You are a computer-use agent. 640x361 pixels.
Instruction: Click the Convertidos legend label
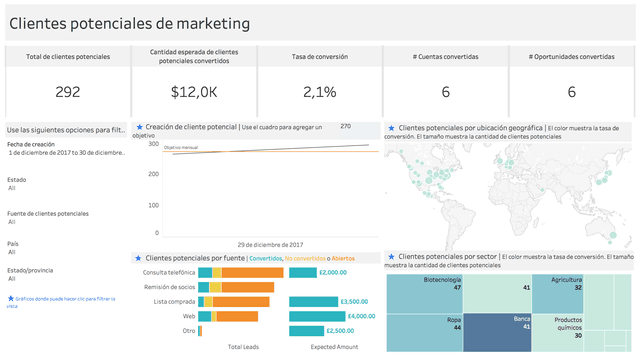[265, 258]
